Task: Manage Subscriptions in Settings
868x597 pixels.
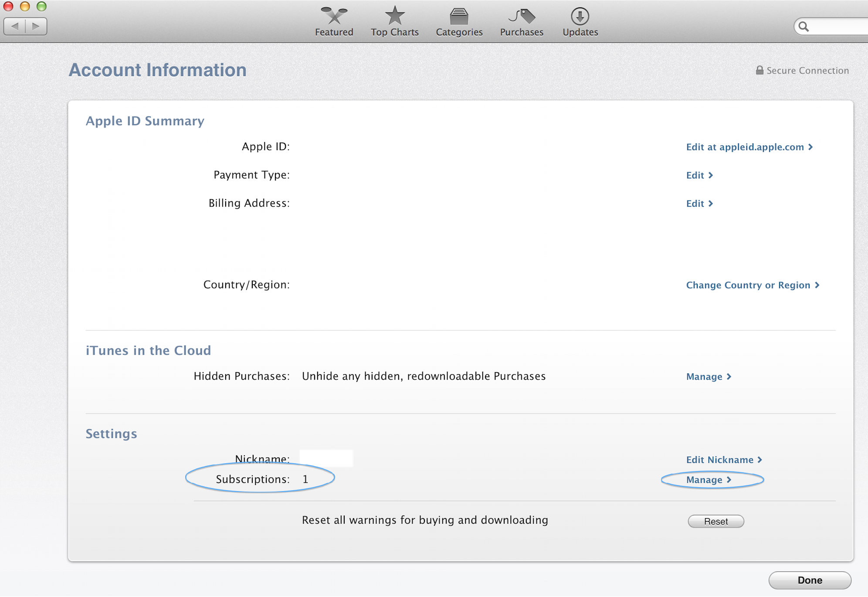Action: click(708, 480)
